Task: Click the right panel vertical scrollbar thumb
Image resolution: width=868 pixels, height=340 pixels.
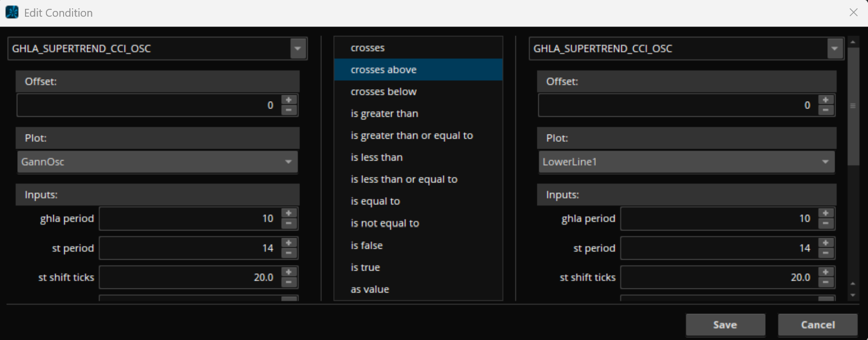Action: tap(853, 106)
